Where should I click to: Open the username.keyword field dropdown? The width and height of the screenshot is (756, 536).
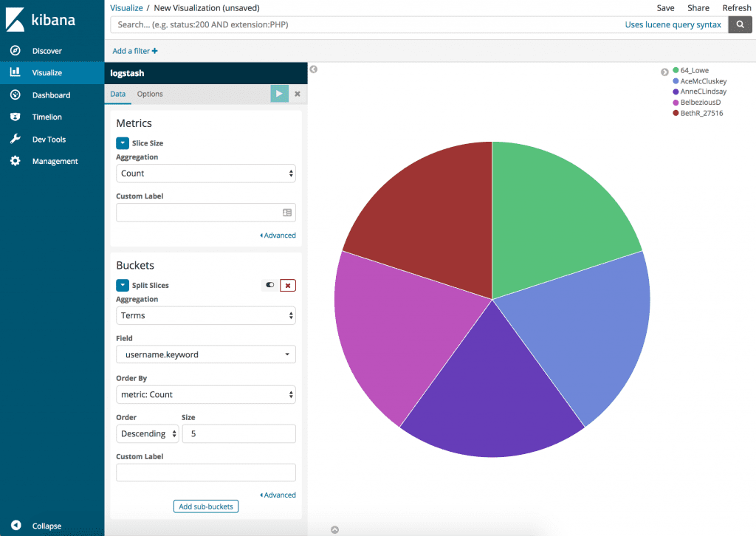(205, 354)
